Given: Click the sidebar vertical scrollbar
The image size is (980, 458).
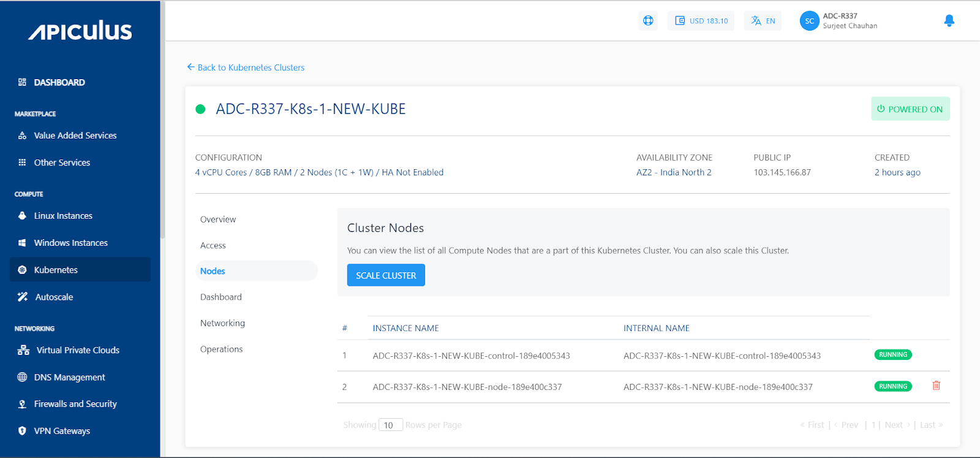Looking at the screenshot, I should point(162,120).
